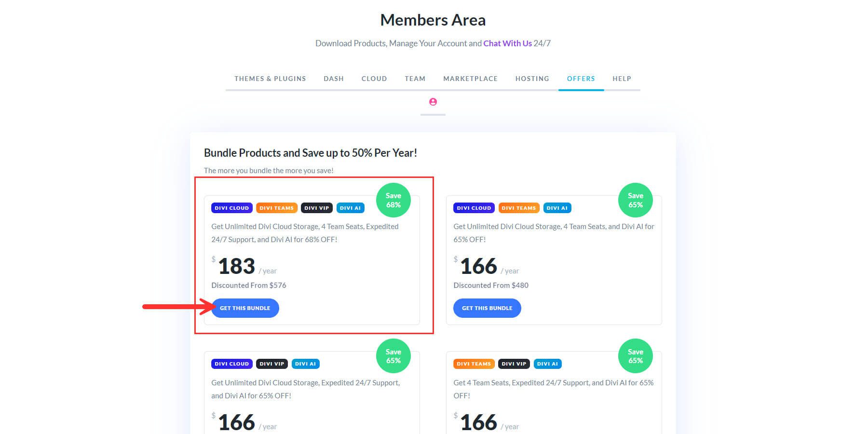
Task: Click the Save 65% badge on the bottom-left bundle
Action: tap(393, 356)
